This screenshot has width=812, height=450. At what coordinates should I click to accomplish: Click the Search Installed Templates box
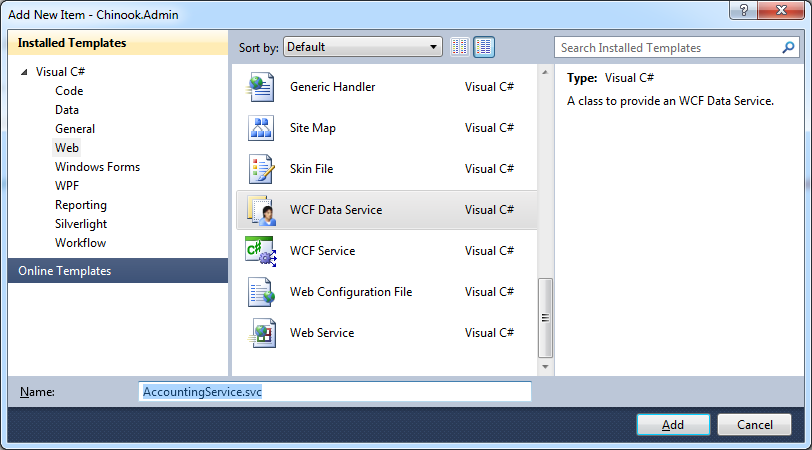point(676,48)
